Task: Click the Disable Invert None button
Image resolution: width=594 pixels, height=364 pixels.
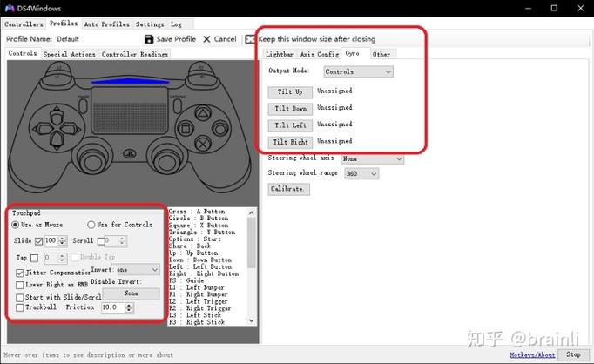Action: pyautogui.click(x=131, y=293)
